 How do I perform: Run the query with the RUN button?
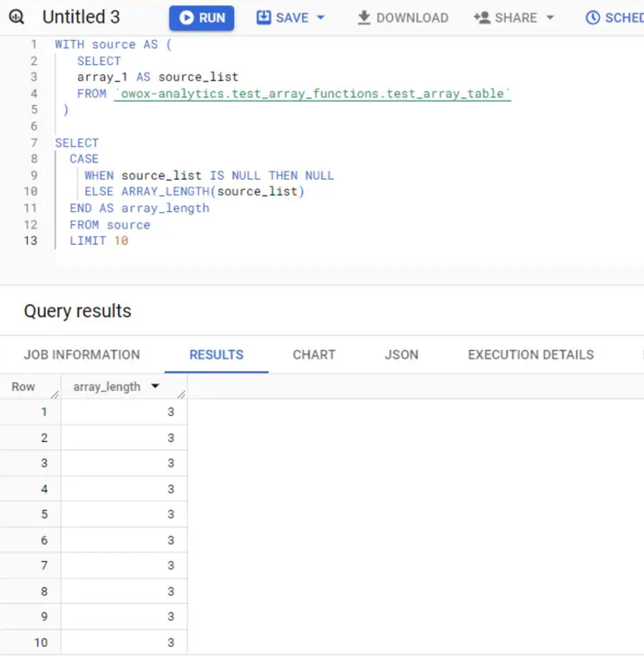[201, 18]
